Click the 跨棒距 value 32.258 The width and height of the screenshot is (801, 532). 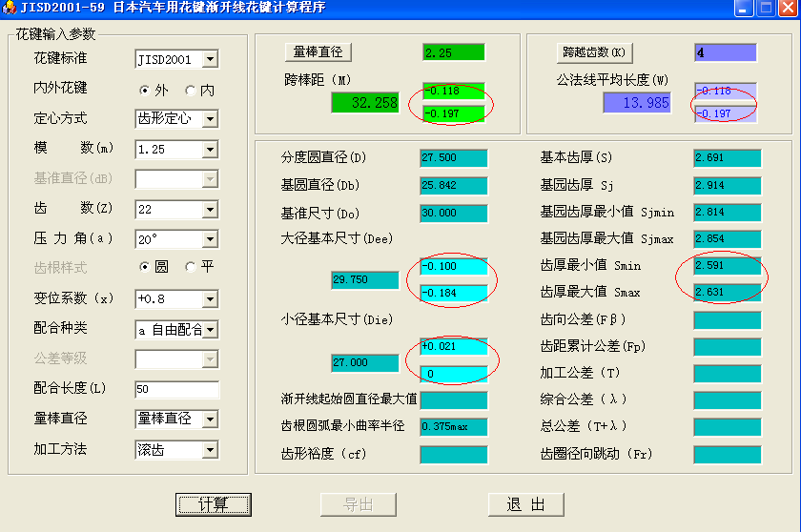(x=365, y=103)
